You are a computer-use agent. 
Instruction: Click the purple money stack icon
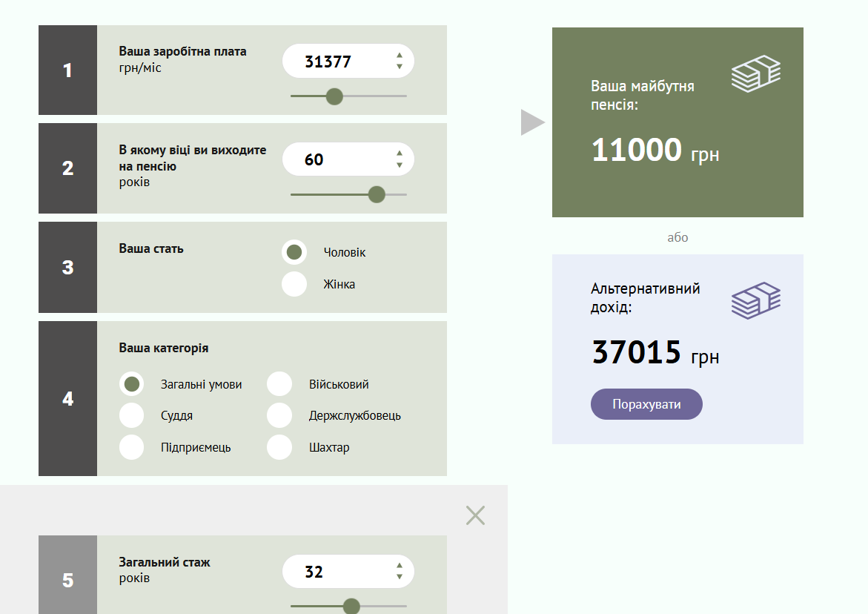click(756, 300)
